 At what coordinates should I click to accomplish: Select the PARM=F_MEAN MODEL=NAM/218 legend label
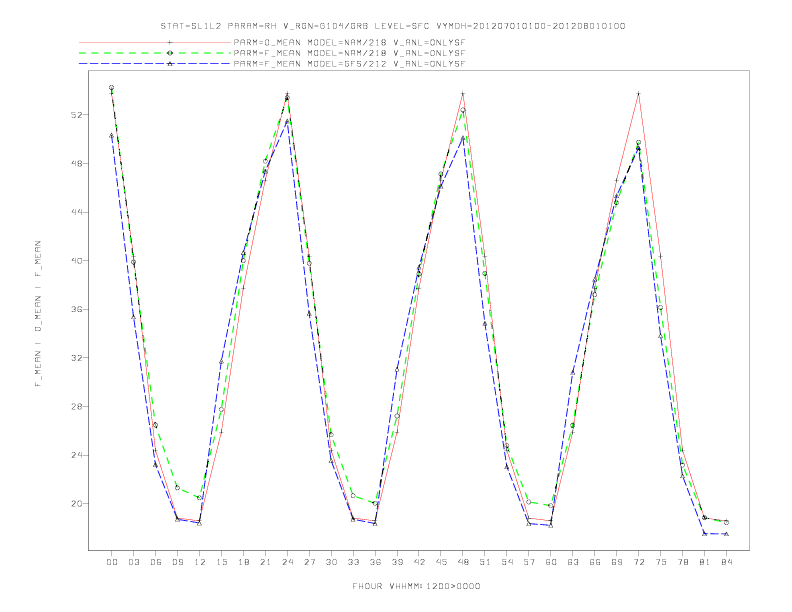pos(349,53)
